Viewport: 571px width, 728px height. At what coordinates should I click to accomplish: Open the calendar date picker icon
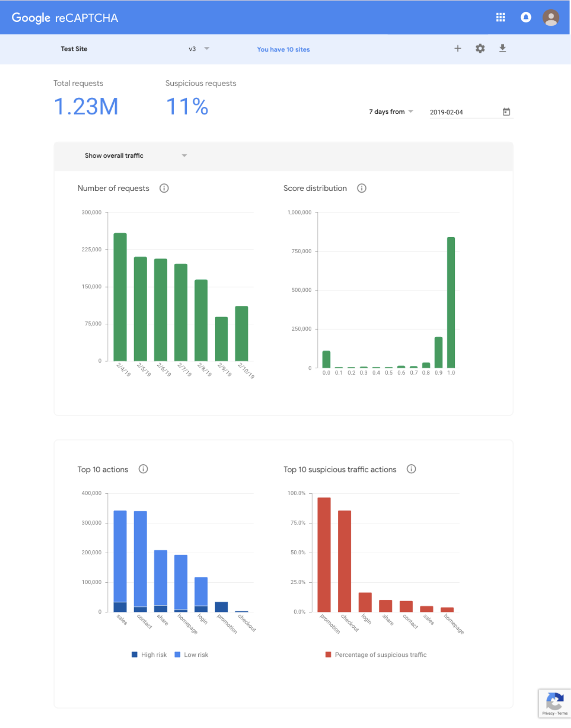pyautogui.click(x=506, y=112)
